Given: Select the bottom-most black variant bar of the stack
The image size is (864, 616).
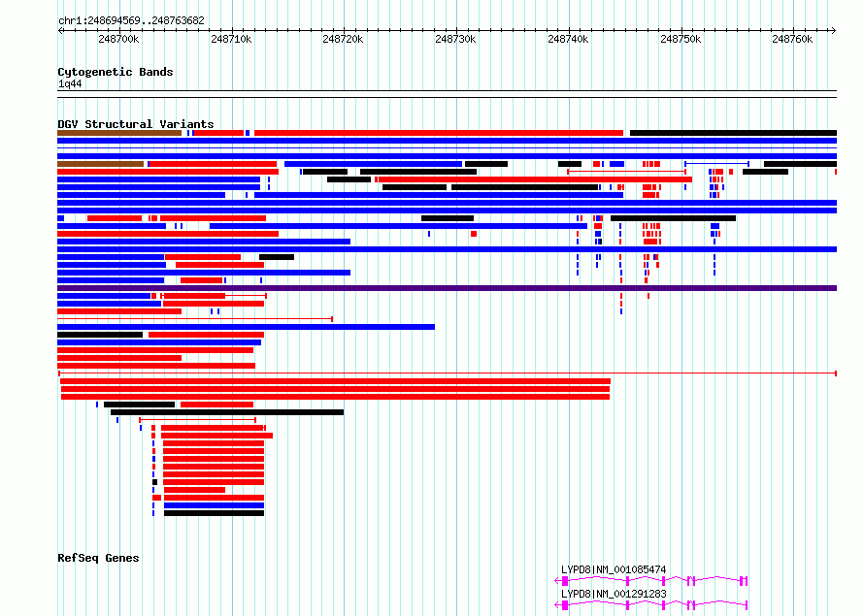Looking at the screenshot, I should [214, 513].
